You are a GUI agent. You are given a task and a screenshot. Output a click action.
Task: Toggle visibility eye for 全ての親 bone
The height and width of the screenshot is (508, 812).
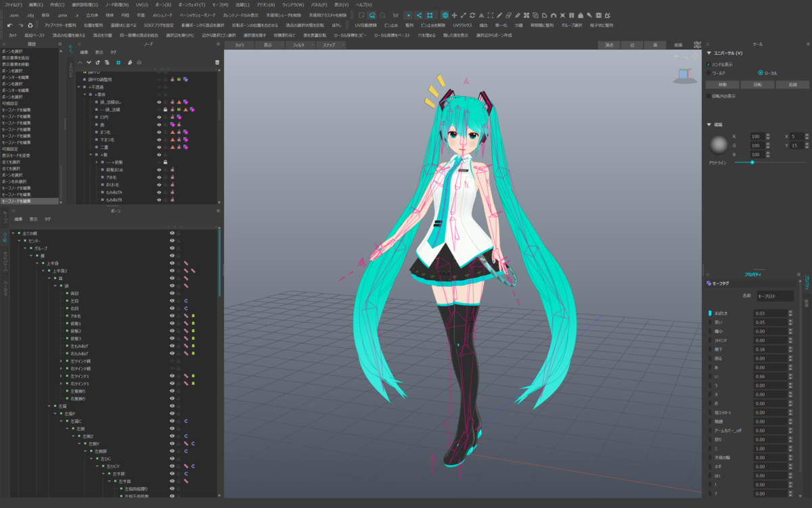point(172,233)
